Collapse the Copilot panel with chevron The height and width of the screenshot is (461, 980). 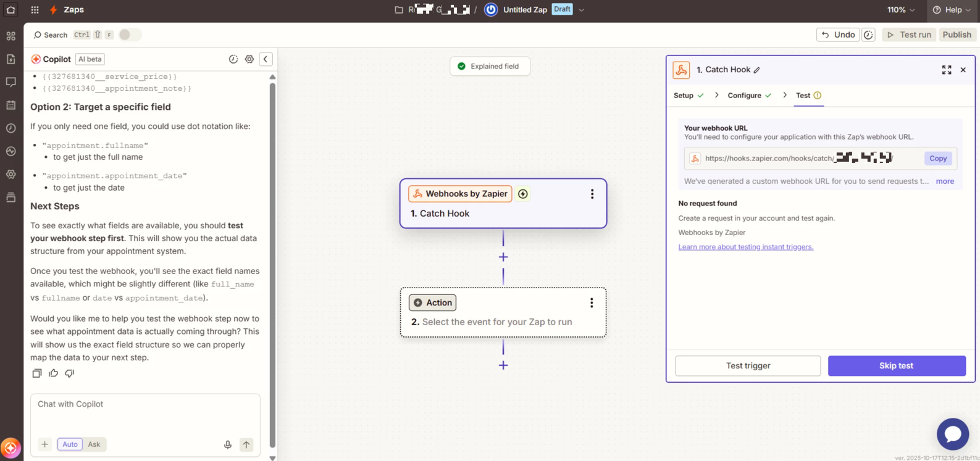[266, 59]
